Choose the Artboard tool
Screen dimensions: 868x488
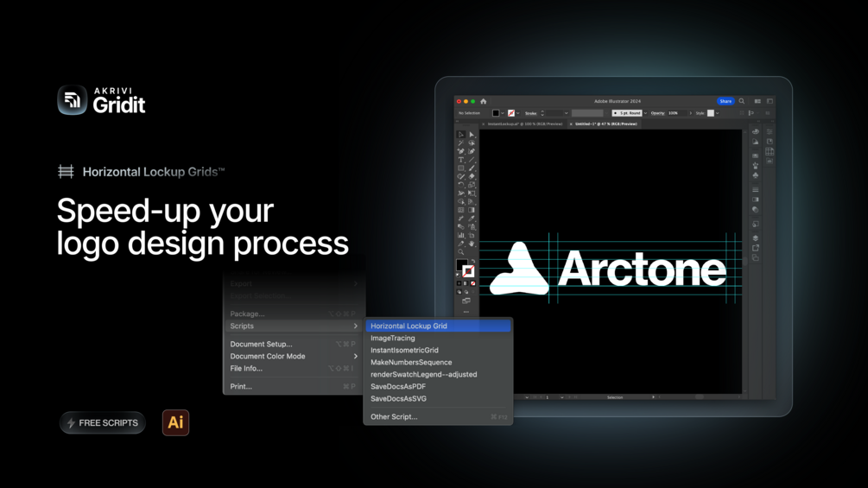click(472, 235)
